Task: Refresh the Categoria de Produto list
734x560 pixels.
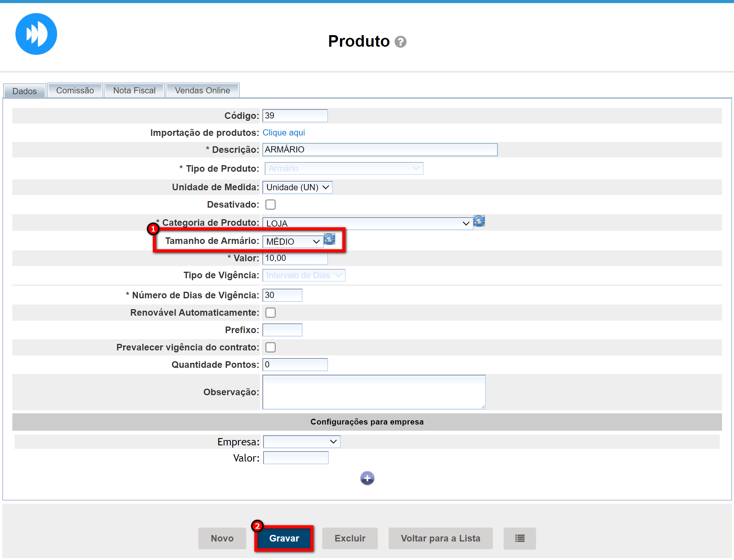Action: tap(479, 221)
